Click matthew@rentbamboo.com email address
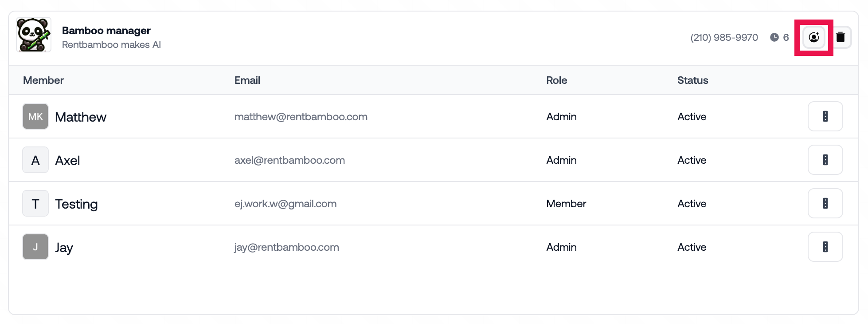868x324 pixels. pyautogui.click(x=301, y=117)
